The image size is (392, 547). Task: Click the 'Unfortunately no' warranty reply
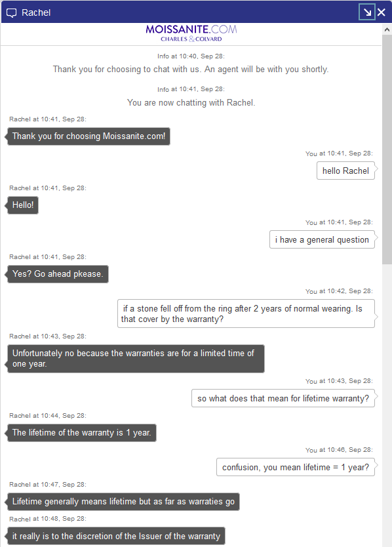click(x=136, y=359)
